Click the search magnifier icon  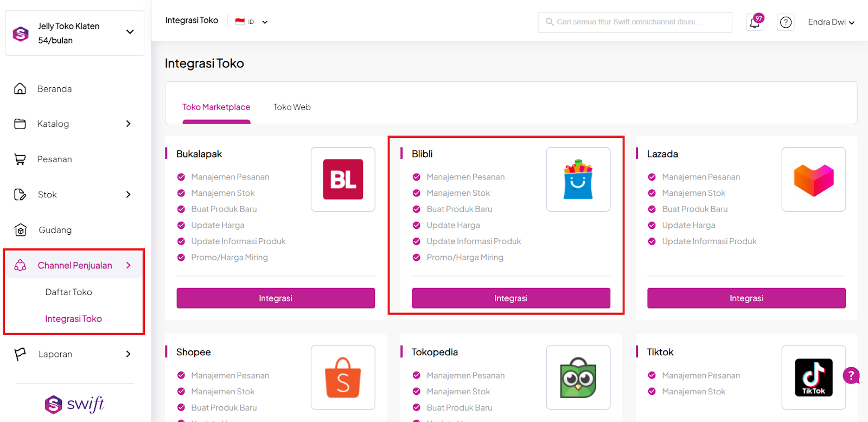(x=550, y=22)
